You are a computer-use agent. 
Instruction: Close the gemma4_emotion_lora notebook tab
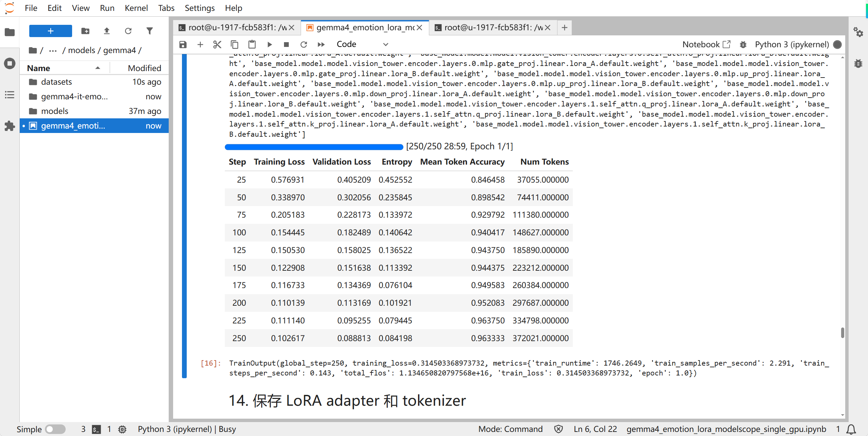point(419,28)
